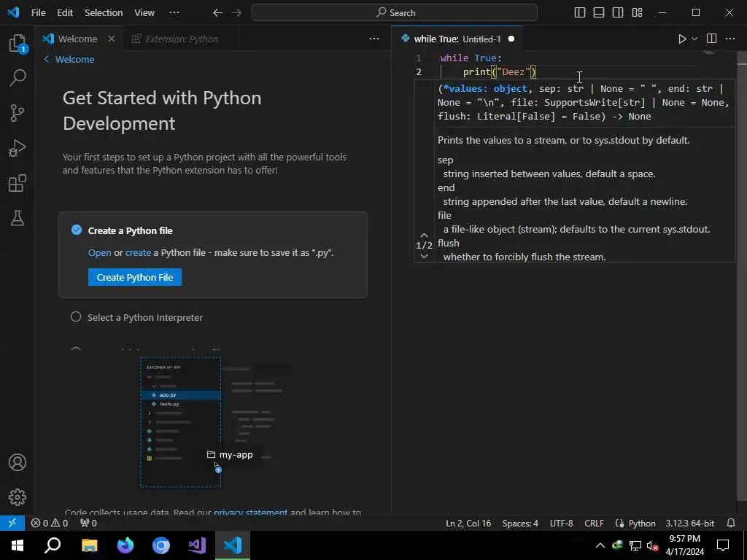This screenshot has height=560, width=747.
Task: Open the Search view in activity bar
Action: (x=18, y=77)
